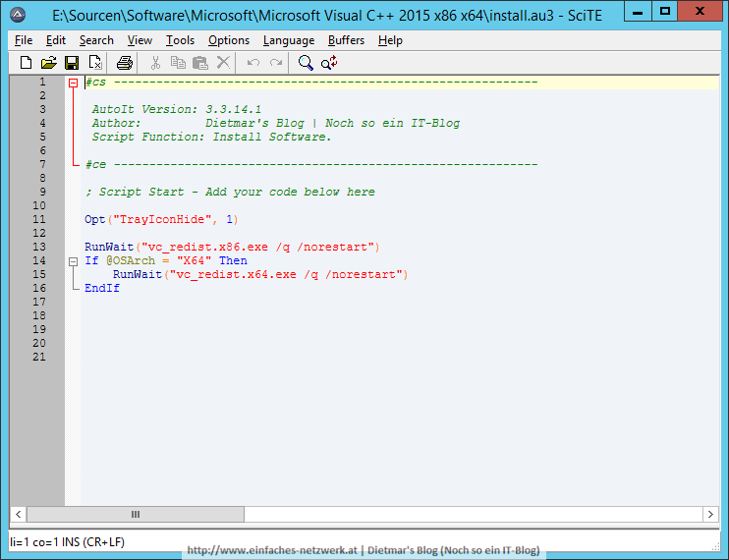Click line number 13 in the margin
Image resolution: width=729 pixels, height=560 pixels.
point(39,247)
